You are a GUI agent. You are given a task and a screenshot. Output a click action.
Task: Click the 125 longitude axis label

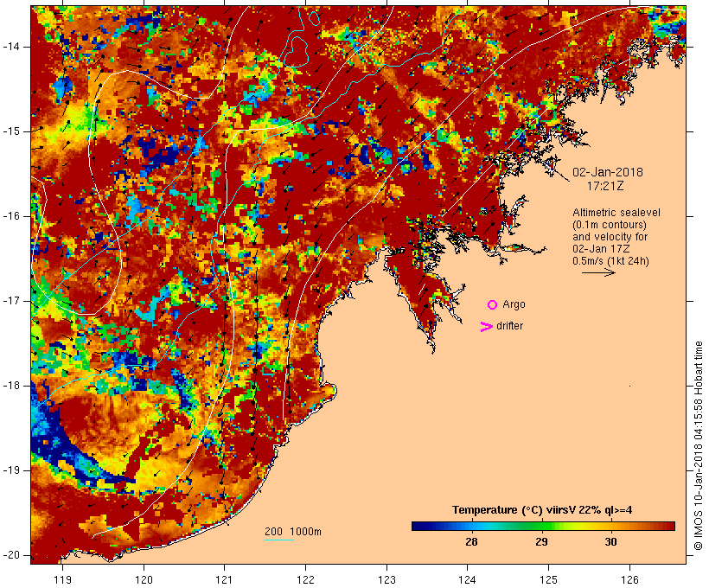pyautogui.click(x=549, y=580)
